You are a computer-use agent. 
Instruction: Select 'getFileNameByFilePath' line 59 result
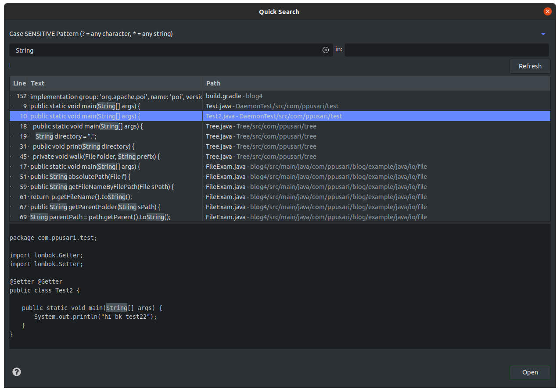tap(280, 187)
